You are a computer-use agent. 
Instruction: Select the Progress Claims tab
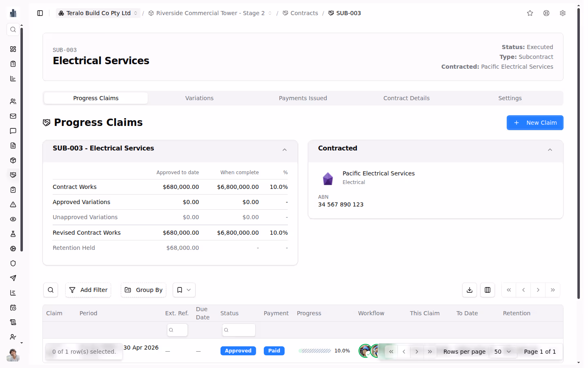[x=96, y=98]
